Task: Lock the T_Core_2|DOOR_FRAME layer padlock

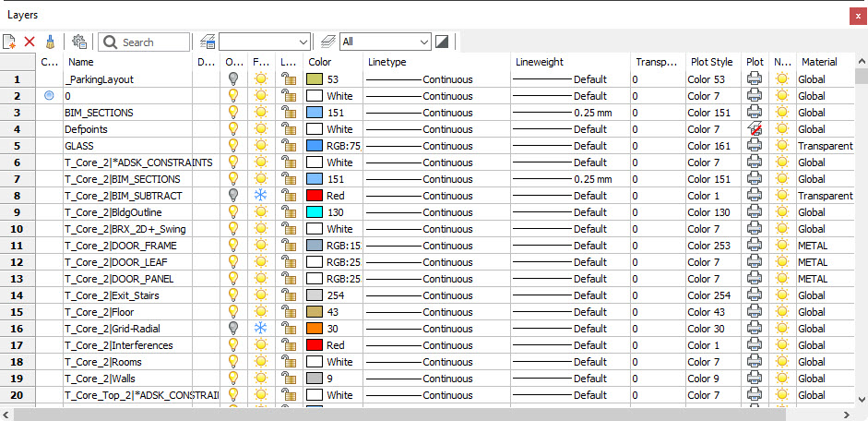Action: click(x=289, y=246)
